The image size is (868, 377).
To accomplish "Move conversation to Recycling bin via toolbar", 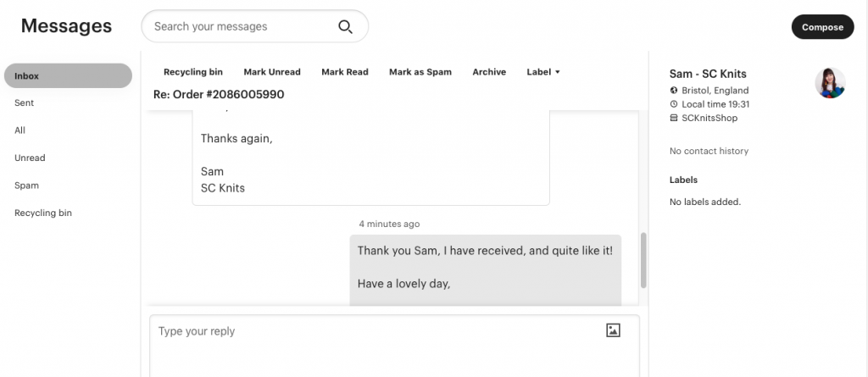I will click(193, 72).
